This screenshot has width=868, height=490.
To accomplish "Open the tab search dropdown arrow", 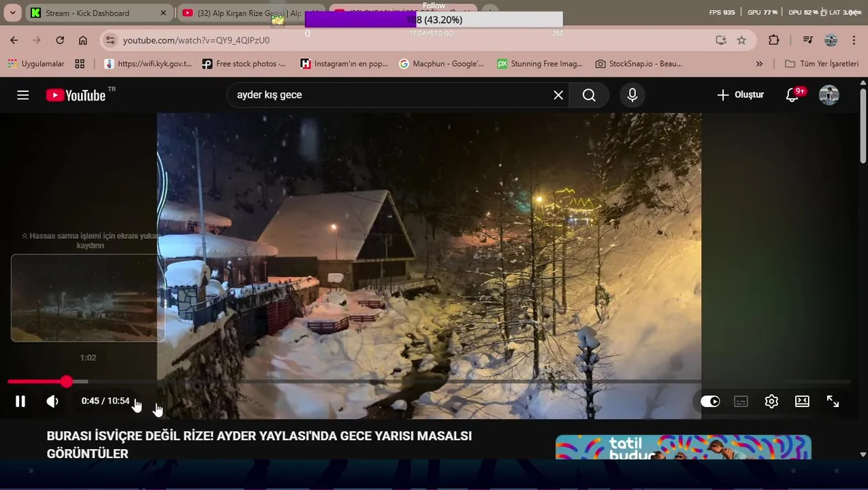I will click(x=12, y=13).
